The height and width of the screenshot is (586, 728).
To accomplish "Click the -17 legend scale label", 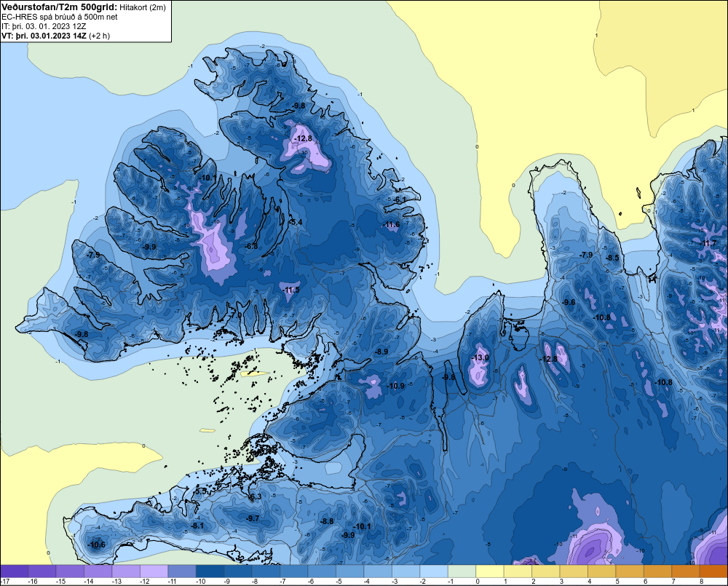I will click(5, 582).
